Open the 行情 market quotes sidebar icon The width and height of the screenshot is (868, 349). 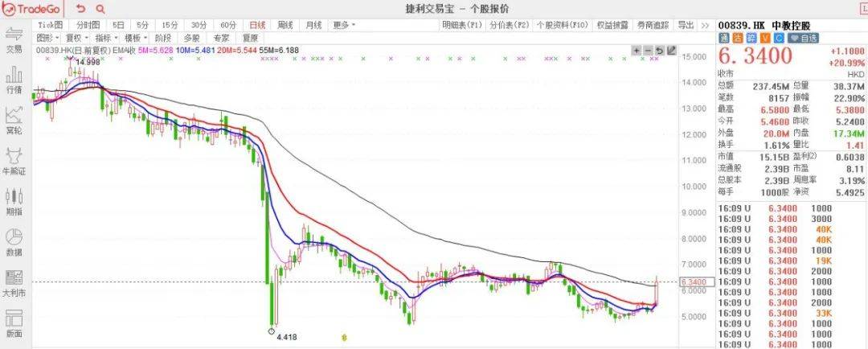[14, 80]
